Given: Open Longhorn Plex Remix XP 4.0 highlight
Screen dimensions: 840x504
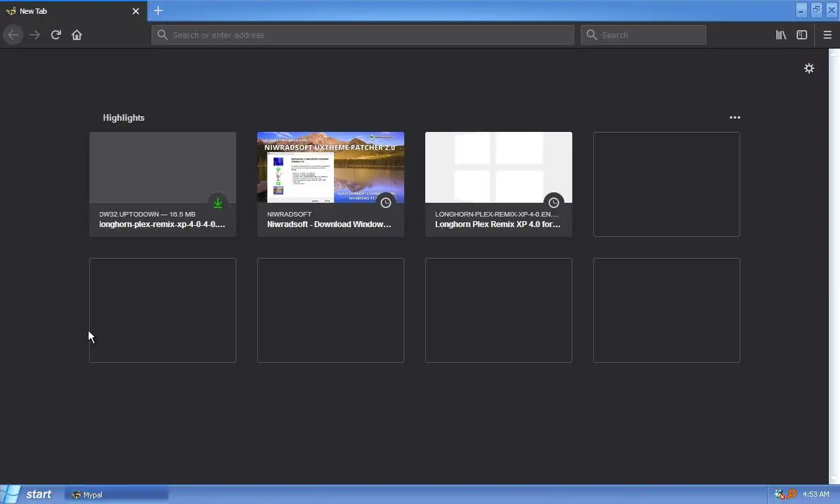Looking at the screenshot, I should click(499, 184).
